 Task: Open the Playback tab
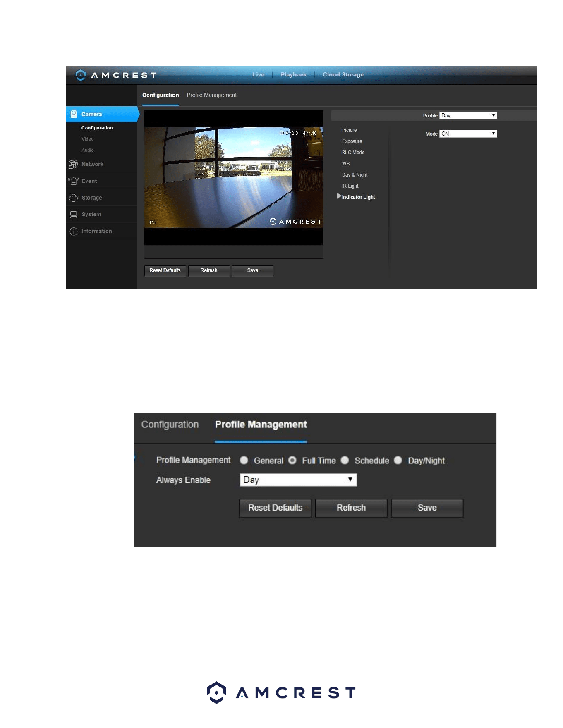(293, 74)
